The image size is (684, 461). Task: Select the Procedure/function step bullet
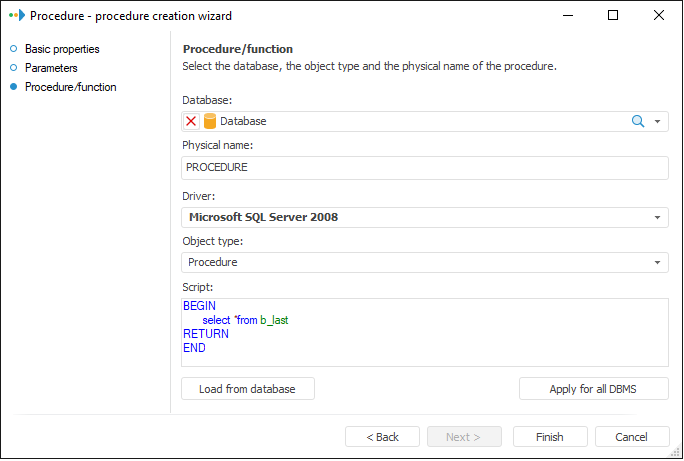coord(13,87)
